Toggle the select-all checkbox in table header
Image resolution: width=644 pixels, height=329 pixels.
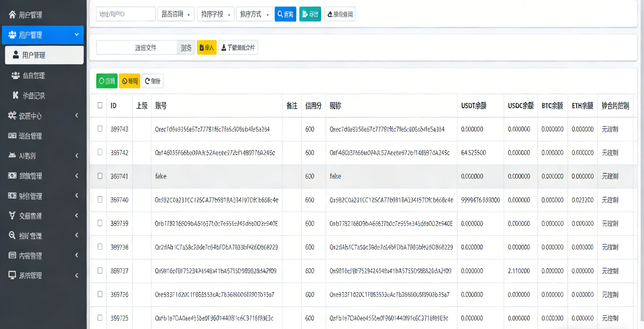coord(100,105)
